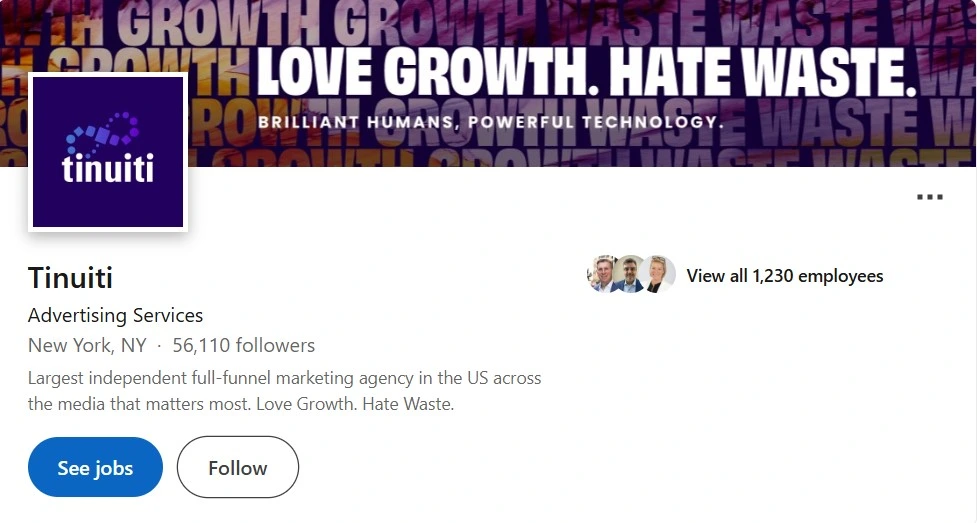
Task: Click the New York, NY location text
Action: [87, 345]
